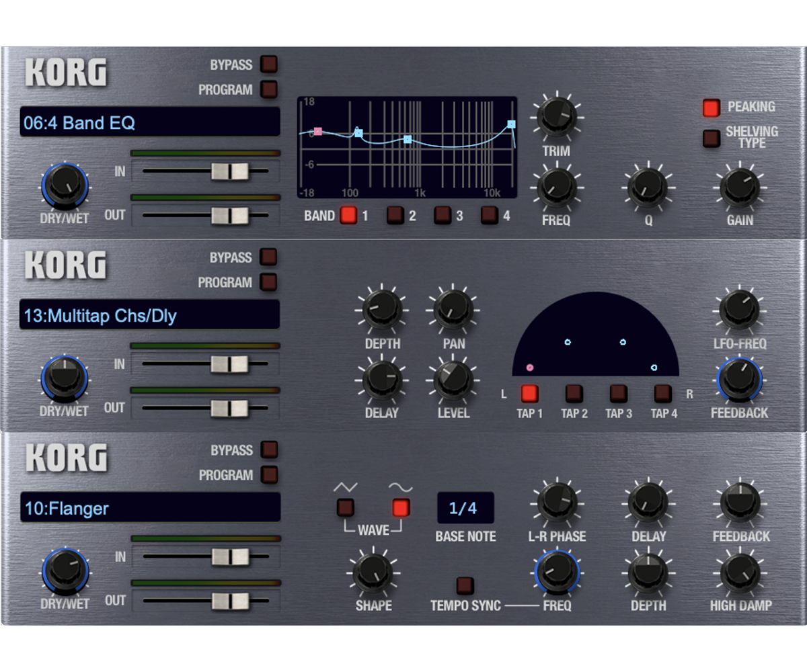The image size is (807, 672).
Task: Click the OUT slider on the Flanger unit
Action: click(206, 601)
